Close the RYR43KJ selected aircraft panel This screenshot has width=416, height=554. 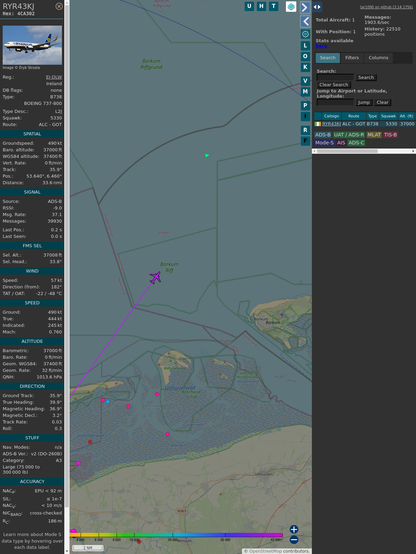click(x=59, y=6)
